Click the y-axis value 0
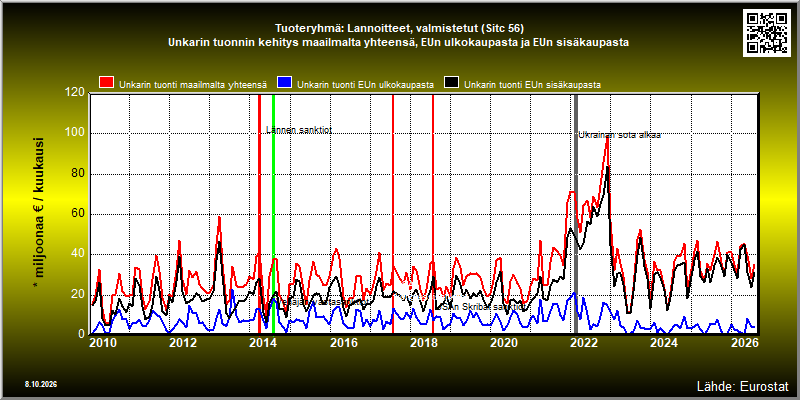 coord(81,334)
